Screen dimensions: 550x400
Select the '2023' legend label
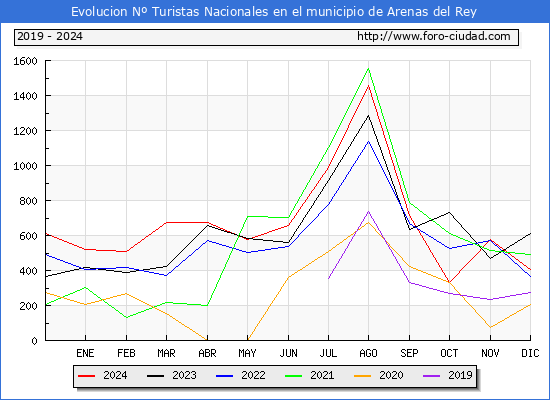[x=184, y=375]
